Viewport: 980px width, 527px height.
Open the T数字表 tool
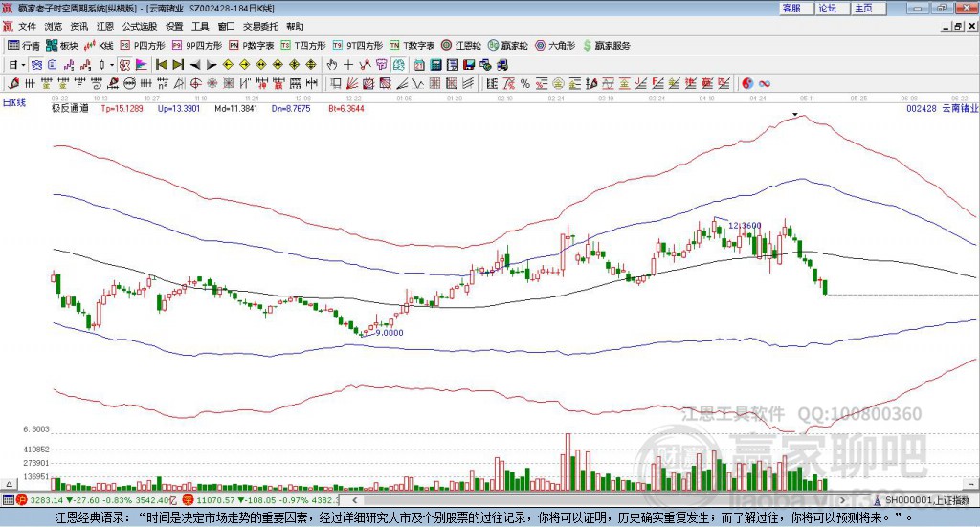pyautogui.click(x=412, y=46)
